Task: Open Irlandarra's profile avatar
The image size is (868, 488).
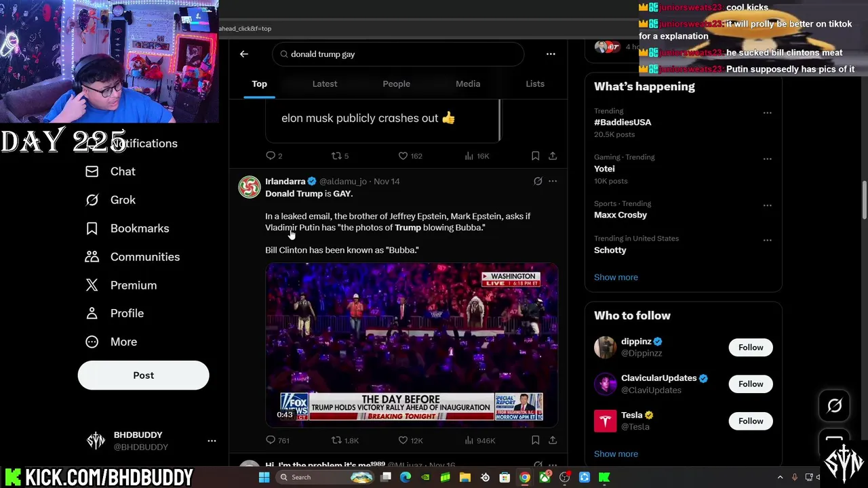Action: (x=249, y=187)
